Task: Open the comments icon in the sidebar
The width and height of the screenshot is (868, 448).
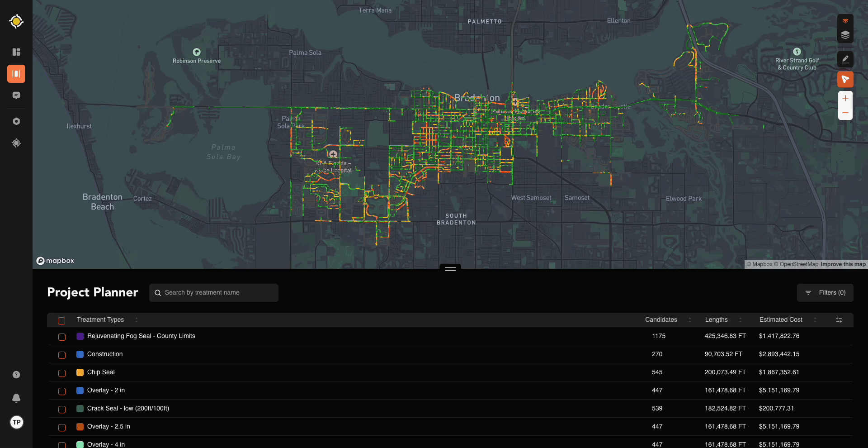Action: click(16, 95)
